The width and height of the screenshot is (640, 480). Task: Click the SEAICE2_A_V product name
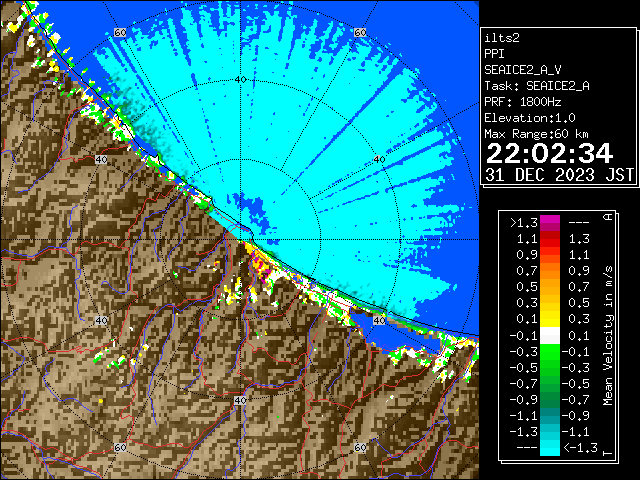pos(523,70)
